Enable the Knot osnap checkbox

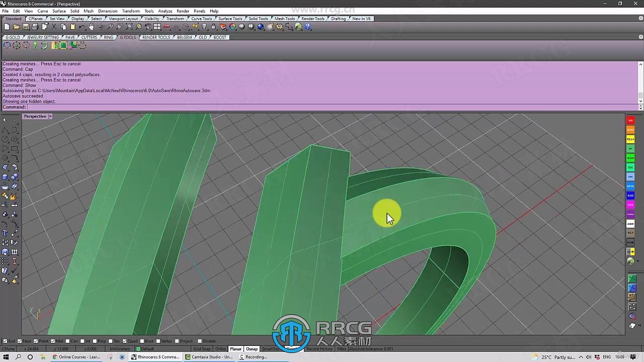[142, 341]
